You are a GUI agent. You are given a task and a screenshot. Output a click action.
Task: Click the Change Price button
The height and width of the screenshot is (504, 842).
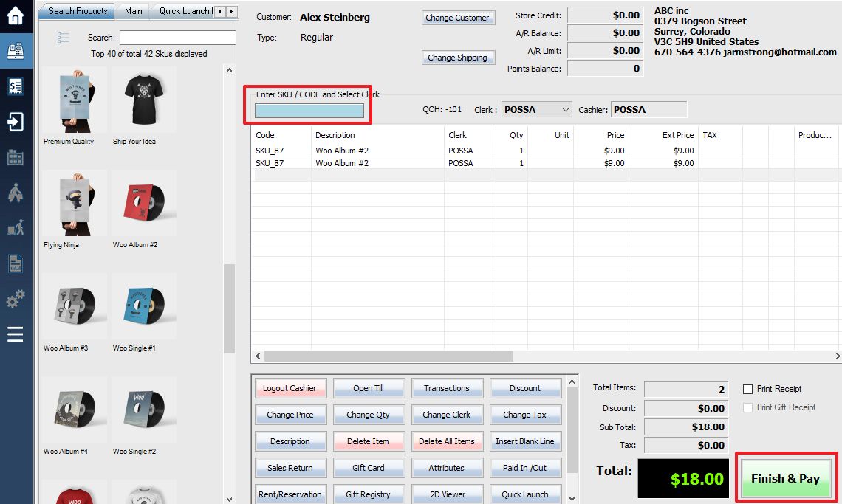pos(290,415)
